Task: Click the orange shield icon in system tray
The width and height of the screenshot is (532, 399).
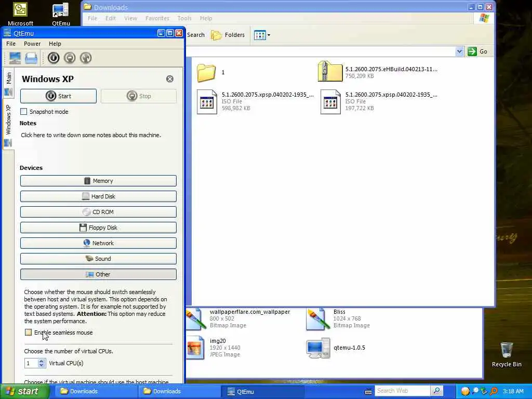Action: click(x=465, y=391)
